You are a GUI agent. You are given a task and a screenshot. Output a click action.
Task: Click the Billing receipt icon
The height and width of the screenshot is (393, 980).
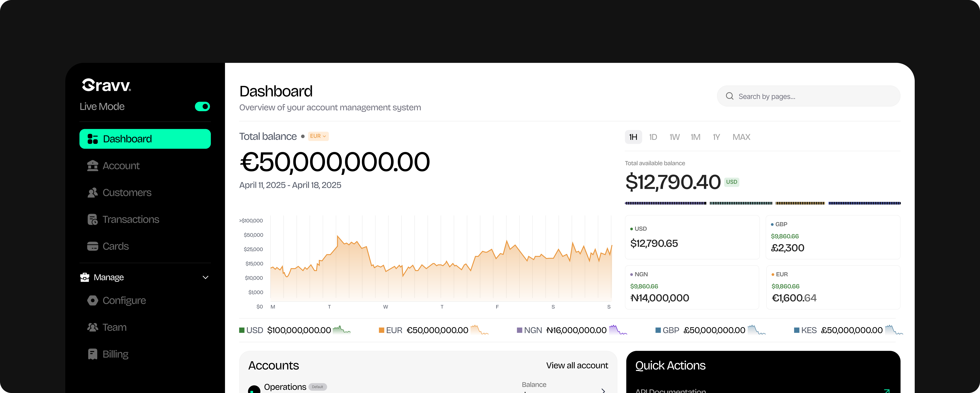(92, 354)
